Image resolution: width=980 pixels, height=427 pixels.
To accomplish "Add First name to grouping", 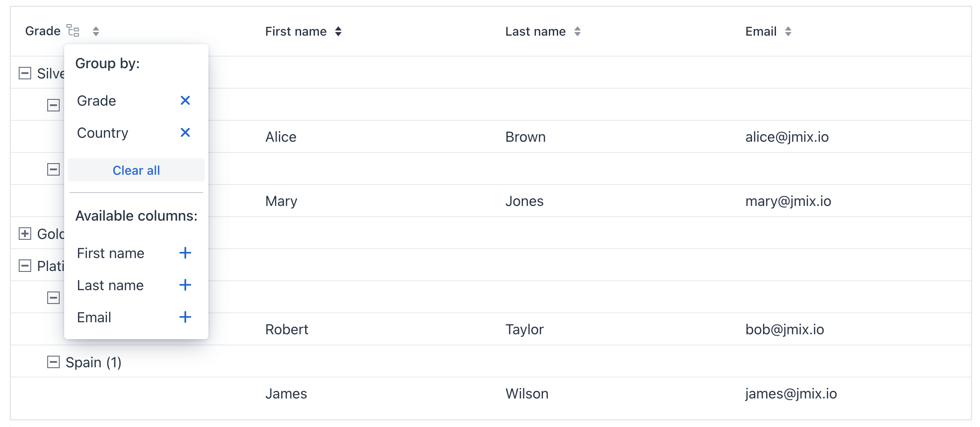I will tap(185, 253).
